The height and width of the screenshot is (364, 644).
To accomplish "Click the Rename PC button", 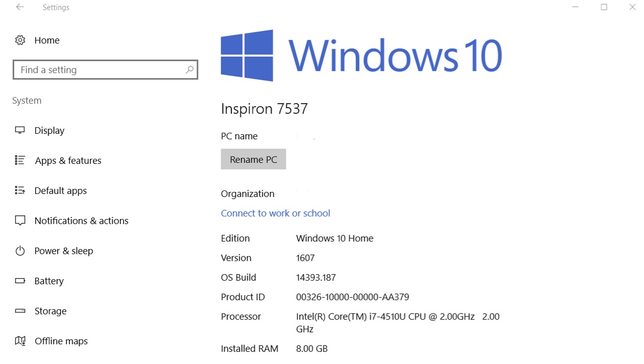I will 253,159.
